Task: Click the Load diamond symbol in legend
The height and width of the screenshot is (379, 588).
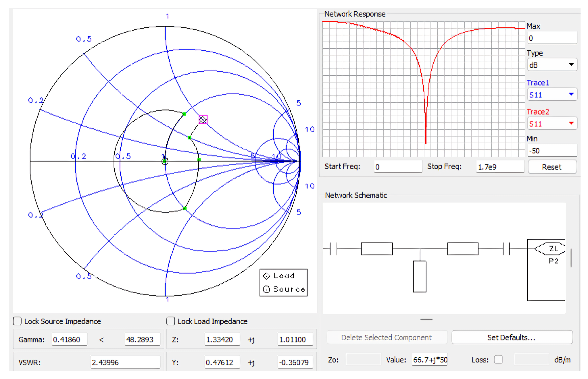Action: pos(266,276)
